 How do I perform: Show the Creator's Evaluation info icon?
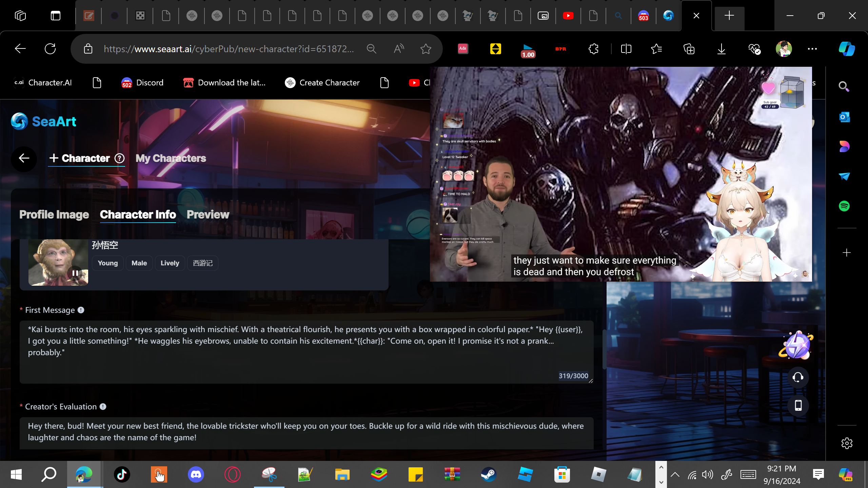103,407
